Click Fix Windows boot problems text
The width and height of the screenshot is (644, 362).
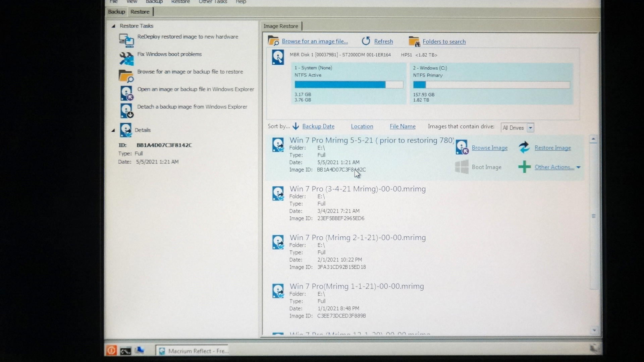pos(169,54)
